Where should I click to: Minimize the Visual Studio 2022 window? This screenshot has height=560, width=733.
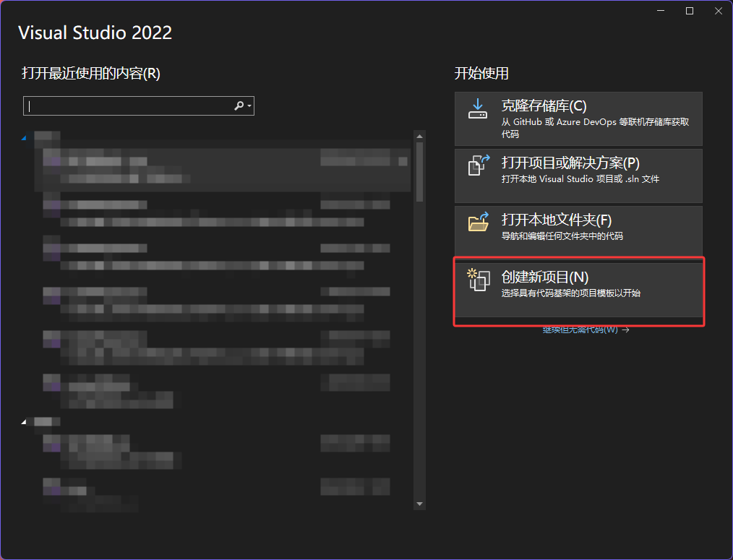[x=661, y=11]
